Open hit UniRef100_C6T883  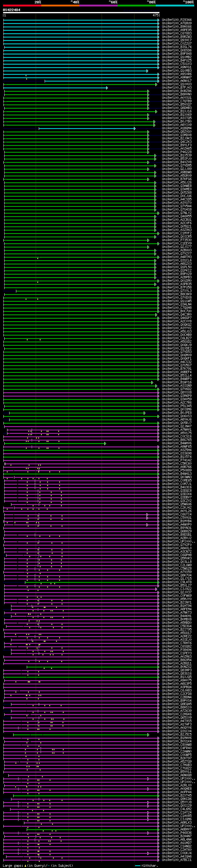pyautogui.click(x=177, y=33)
